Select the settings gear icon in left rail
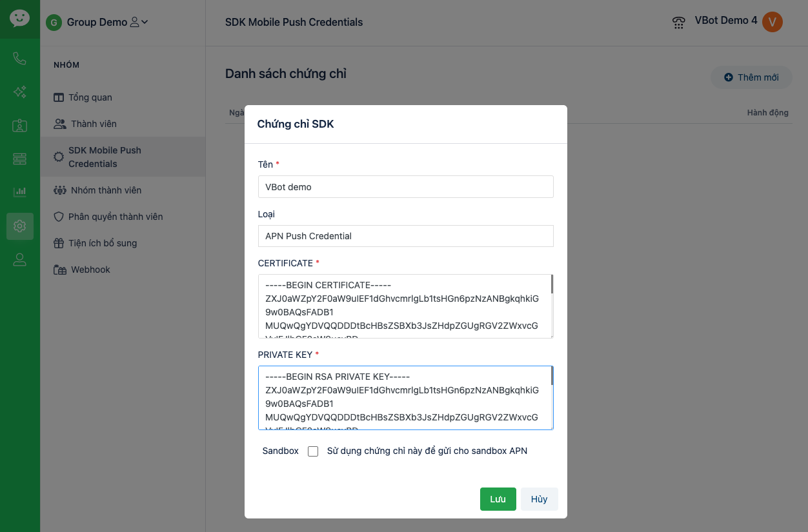 tap(19, 226)
